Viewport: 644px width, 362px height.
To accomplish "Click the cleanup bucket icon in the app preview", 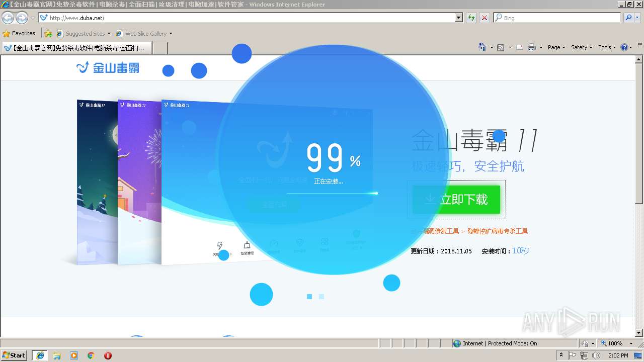I will pyautogui.click(x=247, y=245).
